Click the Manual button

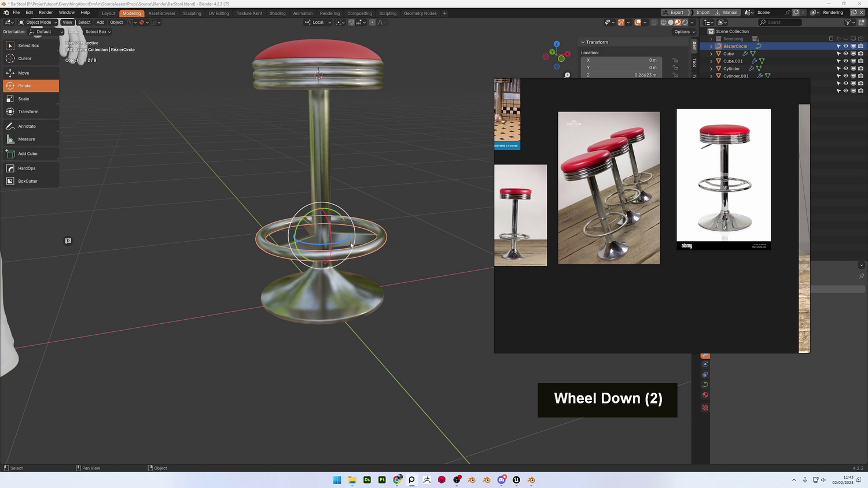727,13
